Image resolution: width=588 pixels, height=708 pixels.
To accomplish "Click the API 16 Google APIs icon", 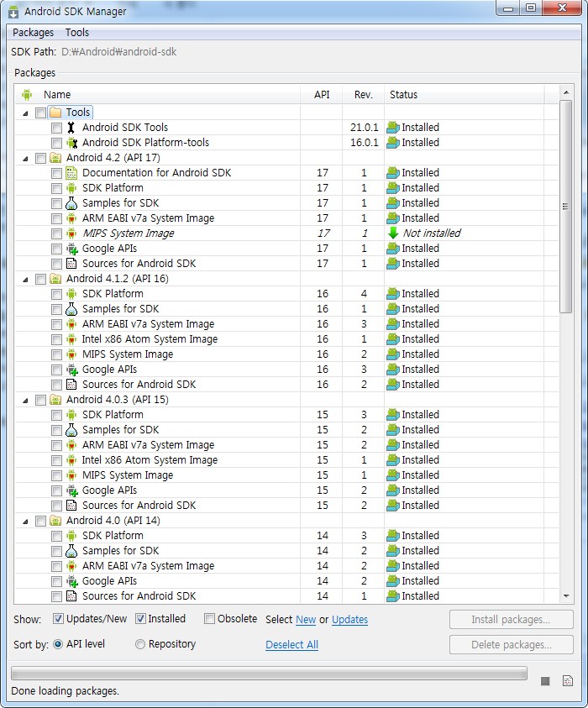I will point(71,370).
